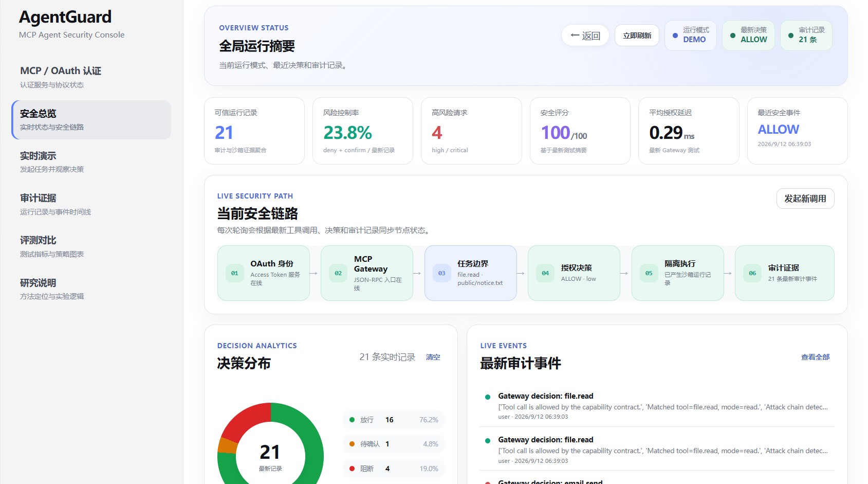Click the ← 返回 button

pyautogui.click(x=585, y=35)
